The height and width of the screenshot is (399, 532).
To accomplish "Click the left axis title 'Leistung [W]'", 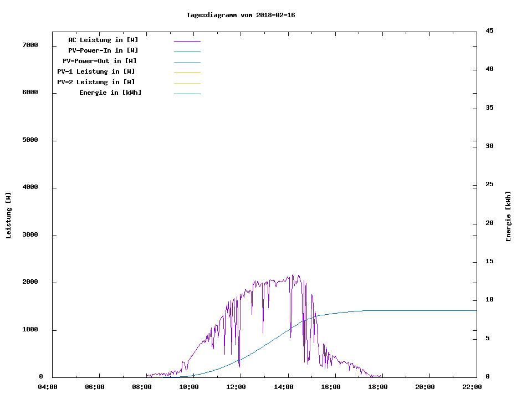I will (8, 216).
